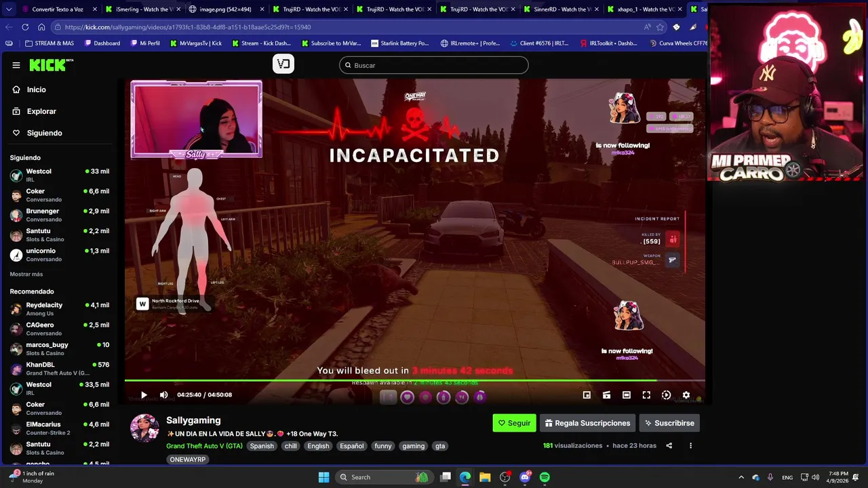Click the Buscar search field
The image size is (868, 488).
[x=434, y=65]
